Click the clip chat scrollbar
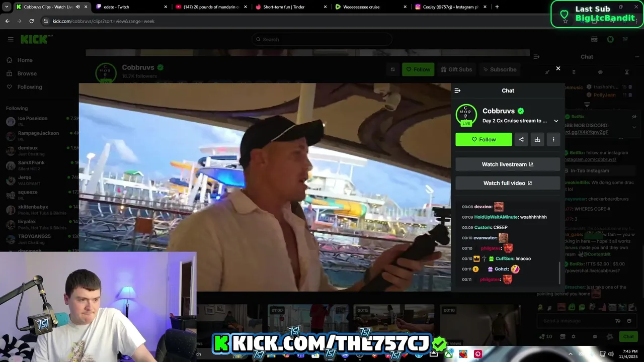This screenshot has width=644, height=362. (559, 273)
